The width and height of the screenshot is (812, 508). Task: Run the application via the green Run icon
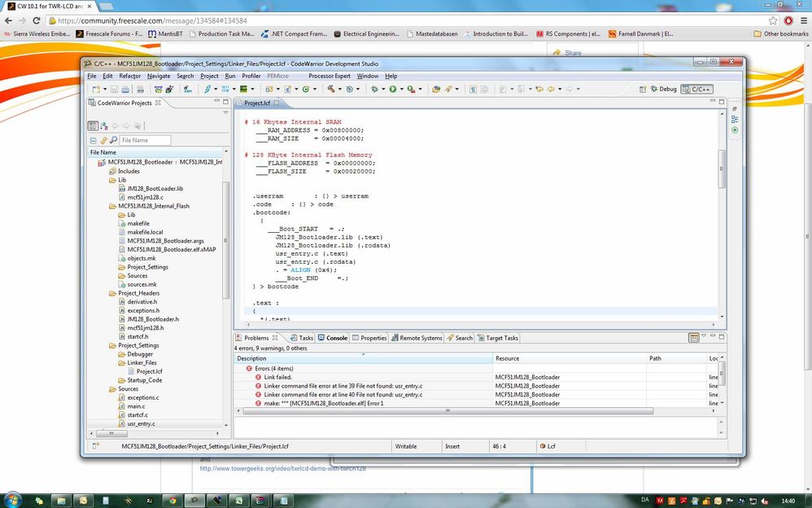393,90
